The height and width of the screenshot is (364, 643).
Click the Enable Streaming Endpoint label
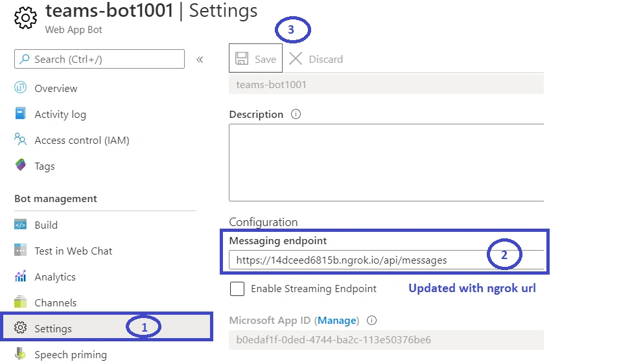click(313, 289)
